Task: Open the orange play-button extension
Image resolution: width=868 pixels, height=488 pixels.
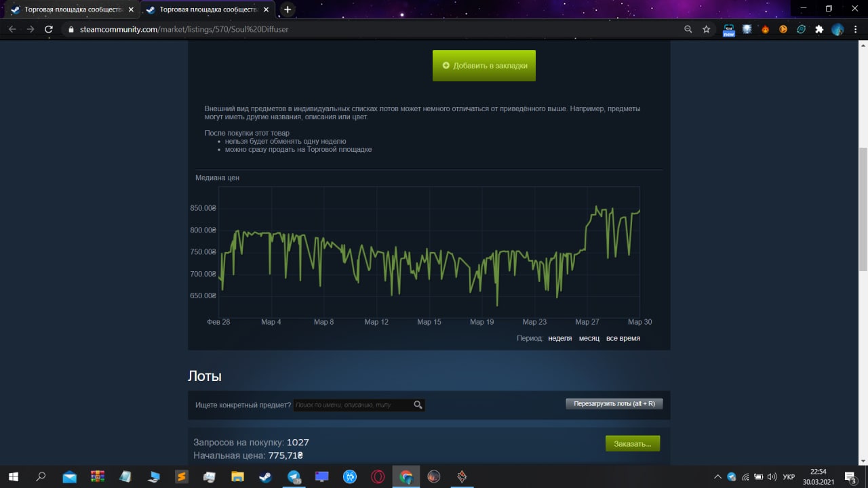Action: point(783,29)
